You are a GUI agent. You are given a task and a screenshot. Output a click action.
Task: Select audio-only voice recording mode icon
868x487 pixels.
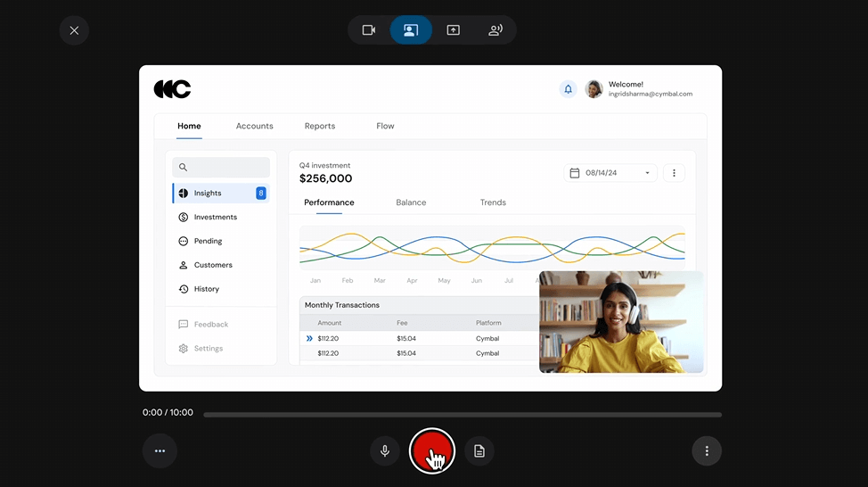pyautogui.click(x=495, y=30)
